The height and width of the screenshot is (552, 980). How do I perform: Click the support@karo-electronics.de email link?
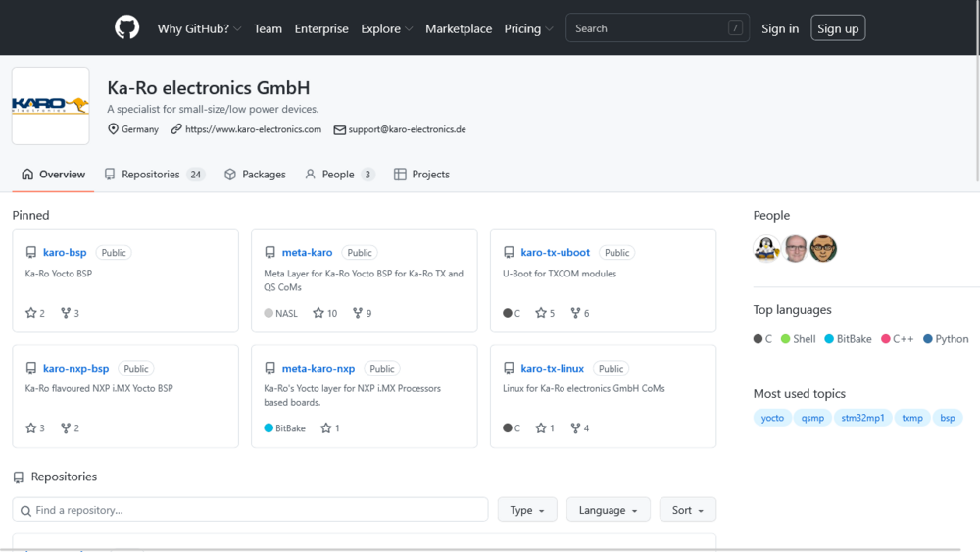407,129
